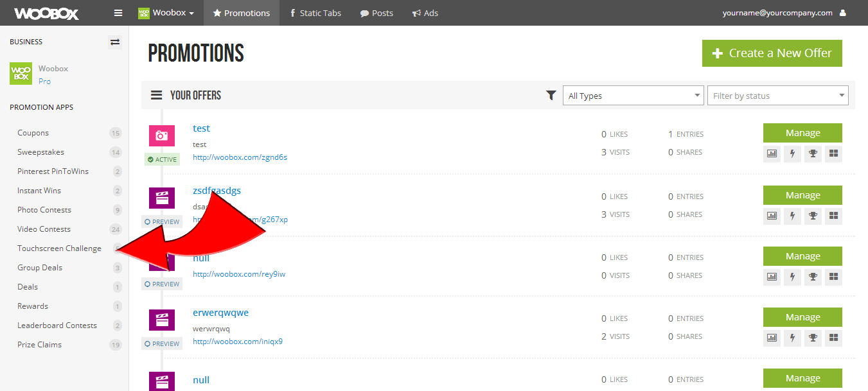Click the user account icon beside the email

pos(843,13)
